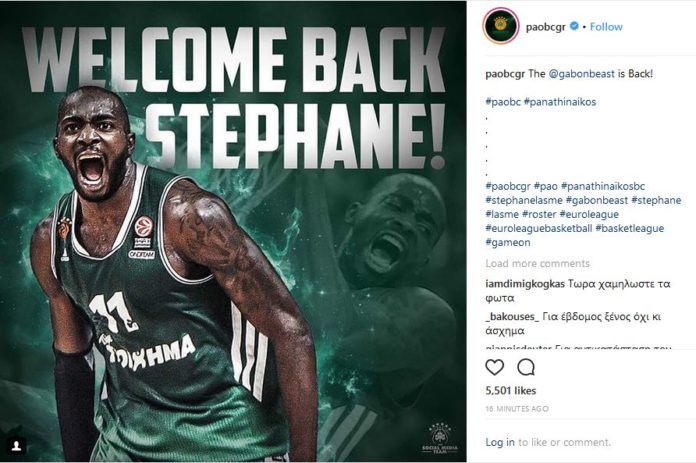
Task: Open the @gabonbeast mention link
Action: [x=581, y=74]
